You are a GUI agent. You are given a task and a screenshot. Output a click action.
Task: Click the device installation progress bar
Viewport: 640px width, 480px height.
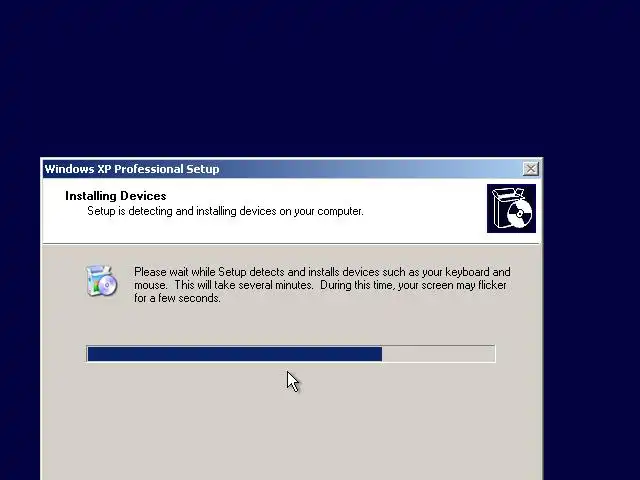pyautogui.click(x=291, y=353)
